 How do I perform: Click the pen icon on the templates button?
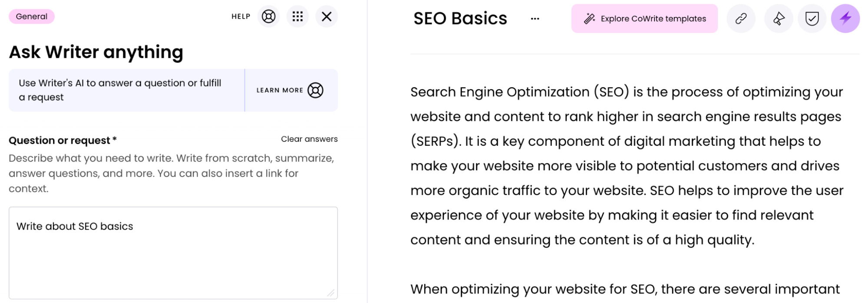coord(589,18)
